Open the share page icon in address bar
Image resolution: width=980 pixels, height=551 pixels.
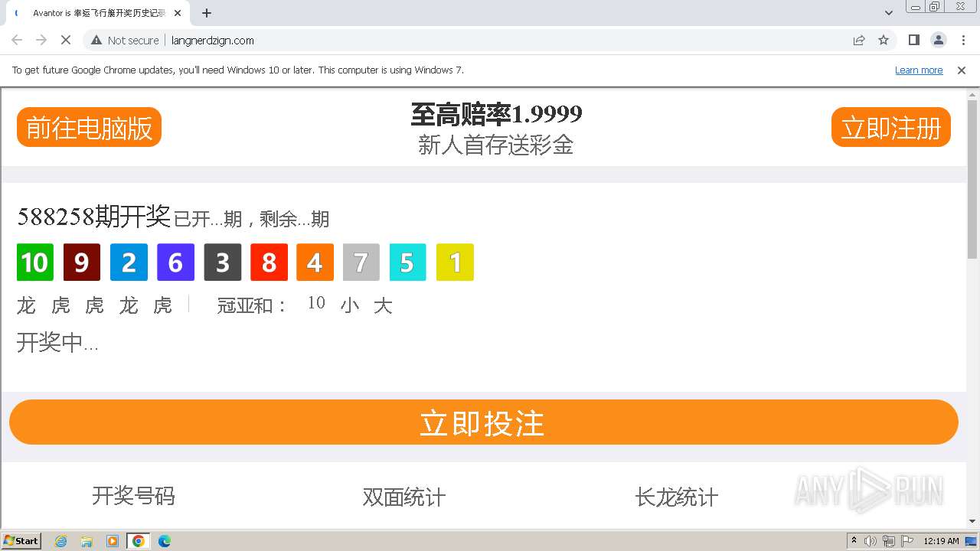[x=859, y=40]
